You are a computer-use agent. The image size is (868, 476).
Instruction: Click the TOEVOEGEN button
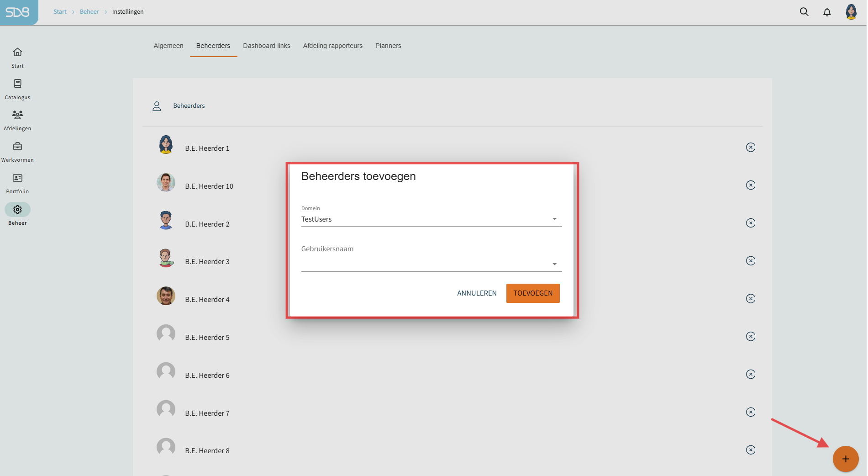[532, 293]
